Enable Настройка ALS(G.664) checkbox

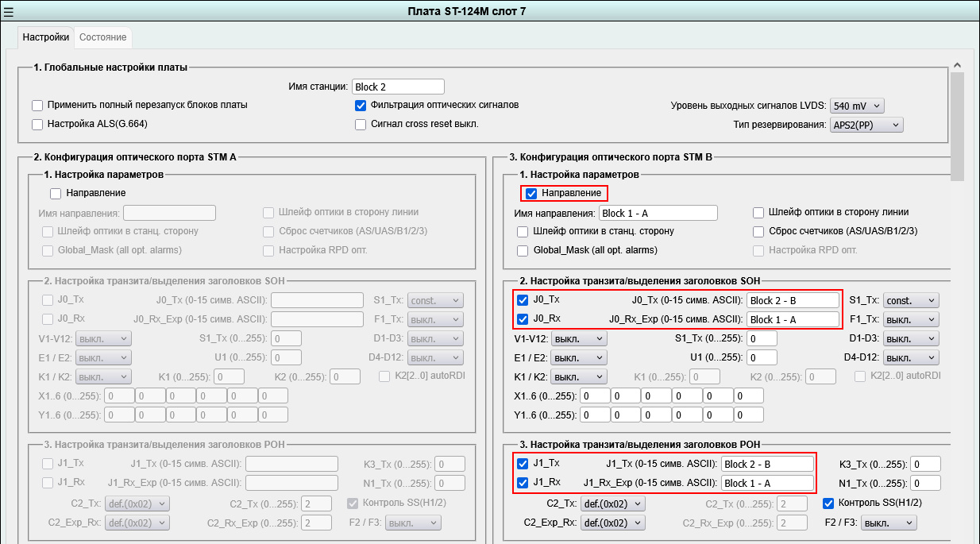pyautogui.click(x=37, y=125)
